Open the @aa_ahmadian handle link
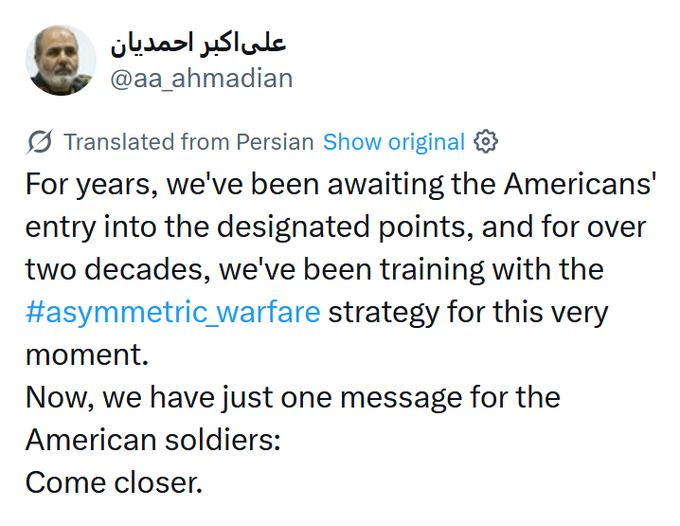The image size is (680, 526). (200, 78)
